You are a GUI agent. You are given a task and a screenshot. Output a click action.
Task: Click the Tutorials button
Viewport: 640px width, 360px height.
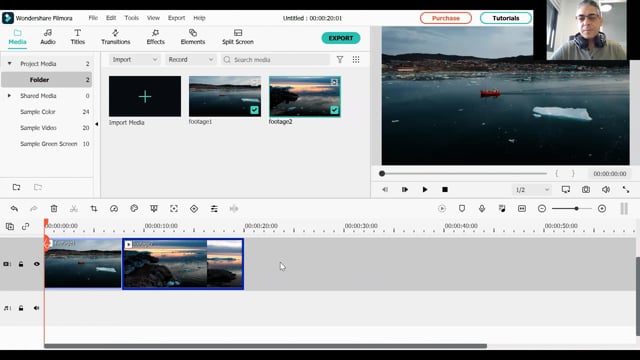(x=506, y=18)
